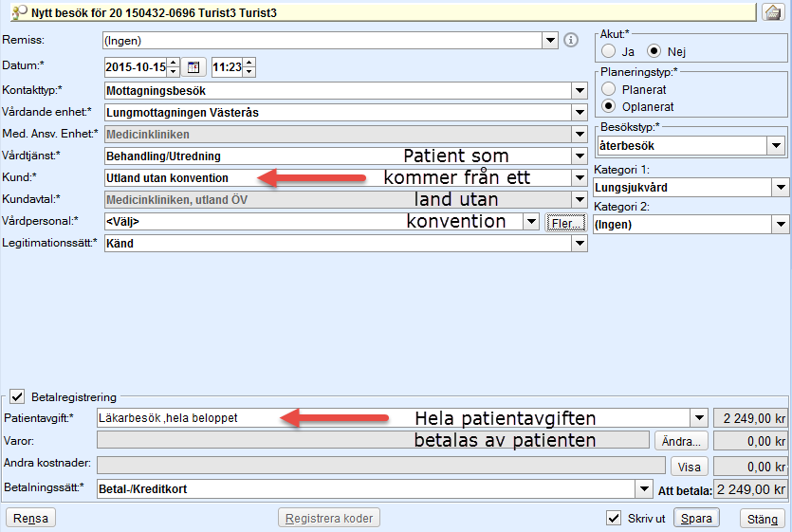The image size is (792, 532).
Task: Click the Läkarbesök ,hela beloppet text
Action: pos(168,418)
